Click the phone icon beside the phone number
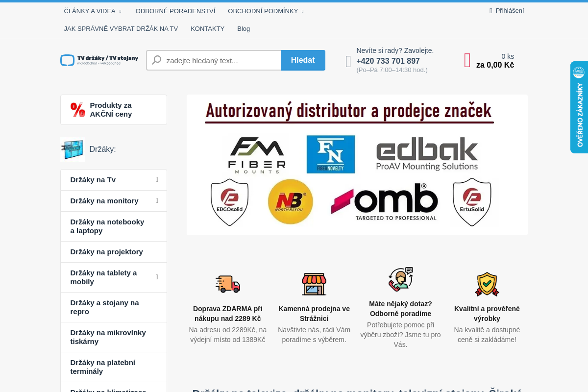This screenshot has height=392, width=588. 348,61
